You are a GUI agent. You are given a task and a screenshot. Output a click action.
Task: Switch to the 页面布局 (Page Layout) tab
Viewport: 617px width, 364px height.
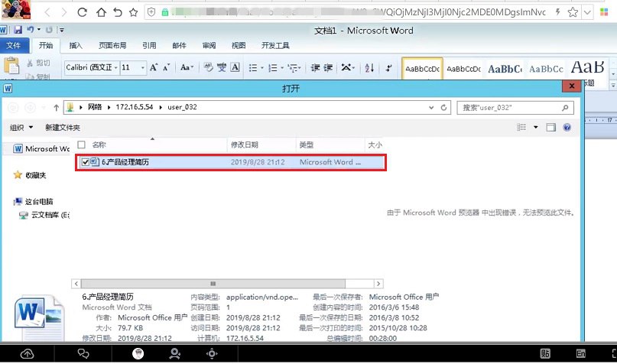[112, 45]
